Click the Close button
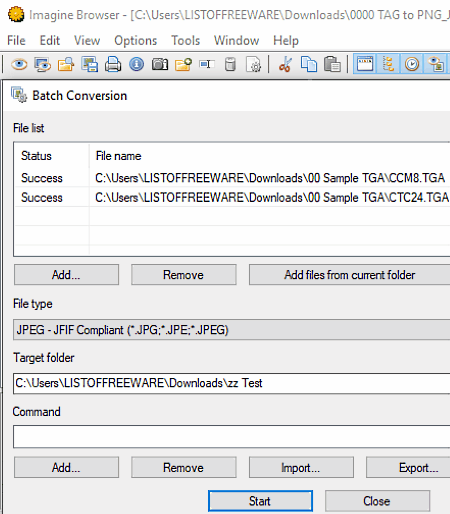This screenshot has height=514, width=450. (x=377, y=501)
